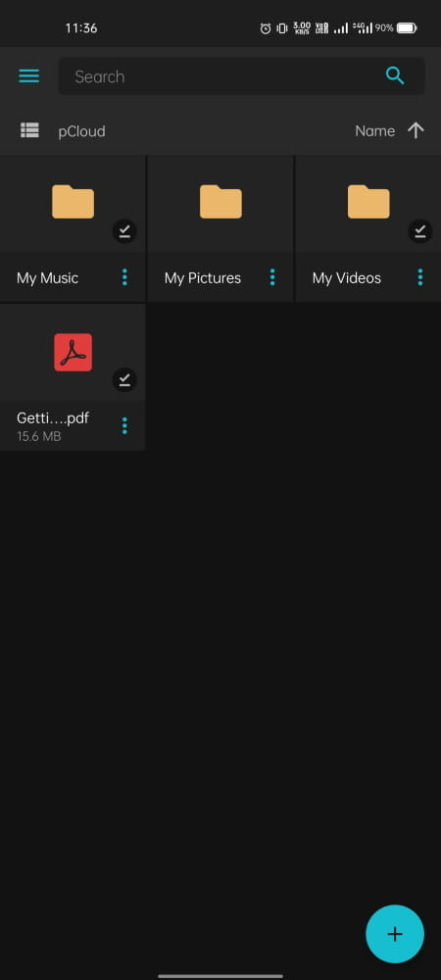The height and width of the screenshot is (980, 441).
Task: Focus the Search text field
Action: click(x=242, y=76)
